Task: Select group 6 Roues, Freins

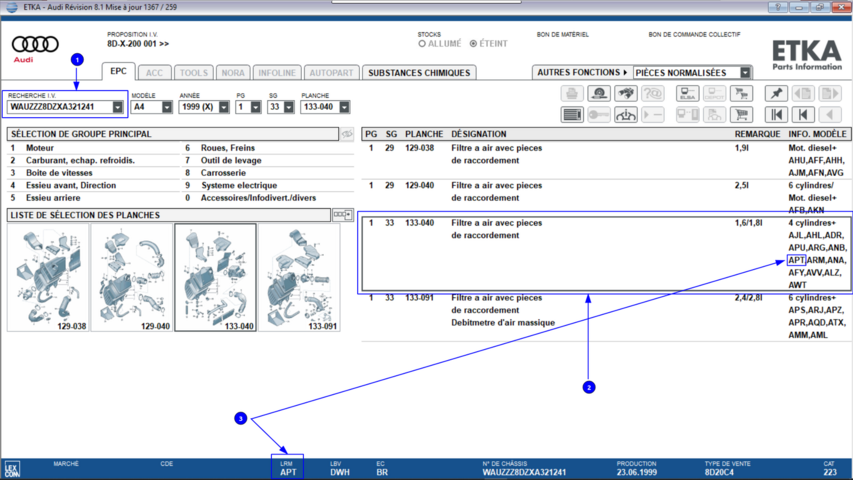Action: point(268,148)
